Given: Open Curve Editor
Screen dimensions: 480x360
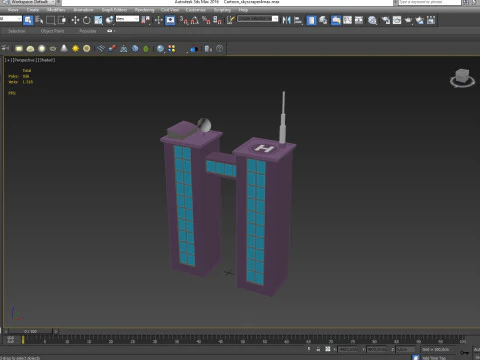Looking at the screenshot, I should tap(347, 20).
